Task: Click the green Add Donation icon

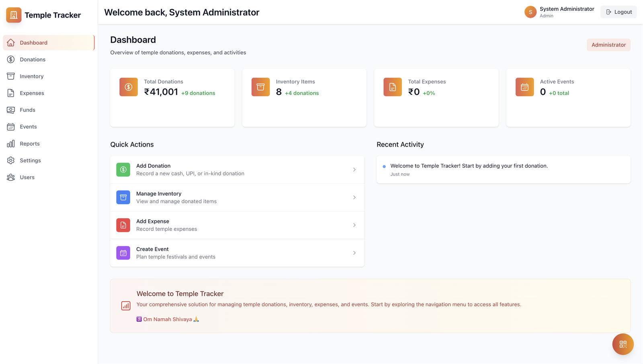Action: tap(123, 170)
